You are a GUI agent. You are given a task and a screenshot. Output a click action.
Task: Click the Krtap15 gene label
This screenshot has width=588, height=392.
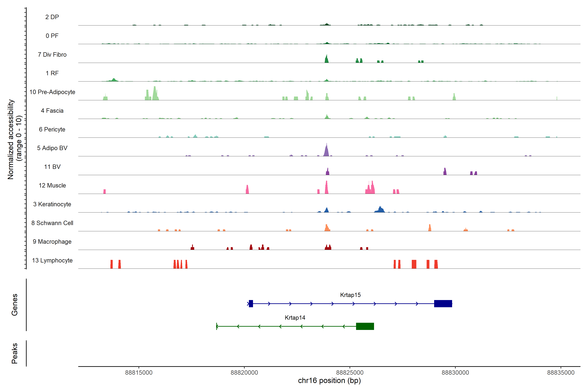tap(350, 295)
